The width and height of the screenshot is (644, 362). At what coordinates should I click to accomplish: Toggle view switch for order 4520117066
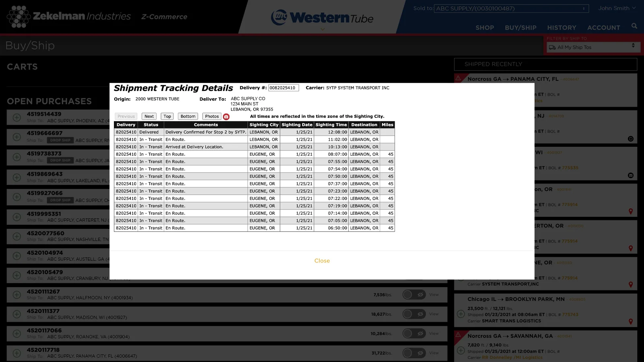[414, 333]
